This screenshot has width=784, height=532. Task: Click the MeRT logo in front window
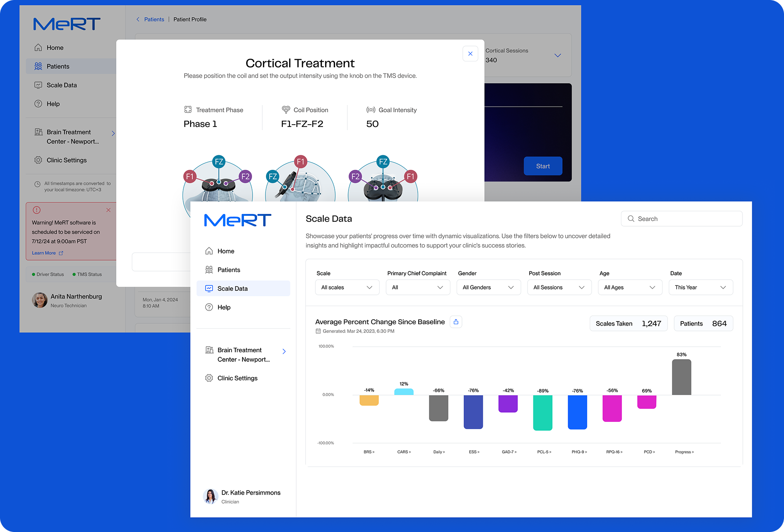[x=238, y=220]
